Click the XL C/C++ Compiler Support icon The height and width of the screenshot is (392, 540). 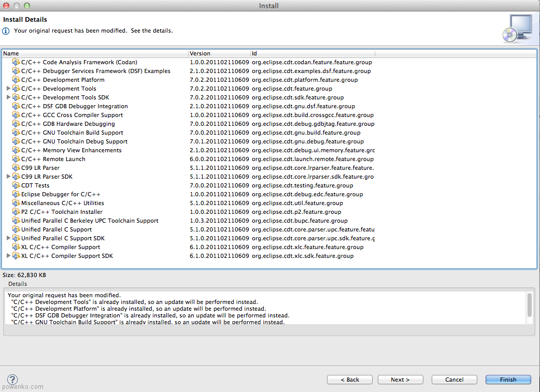coord(16,247)
